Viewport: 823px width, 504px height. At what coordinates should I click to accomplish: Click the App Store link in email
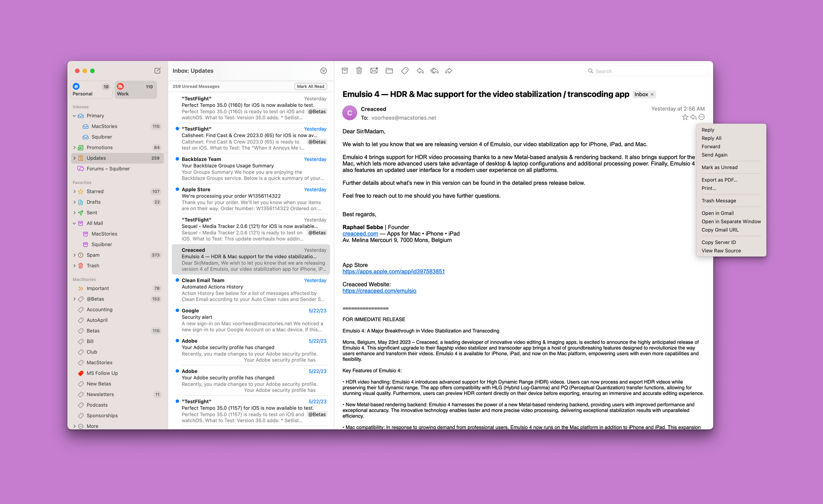[395, 271]
